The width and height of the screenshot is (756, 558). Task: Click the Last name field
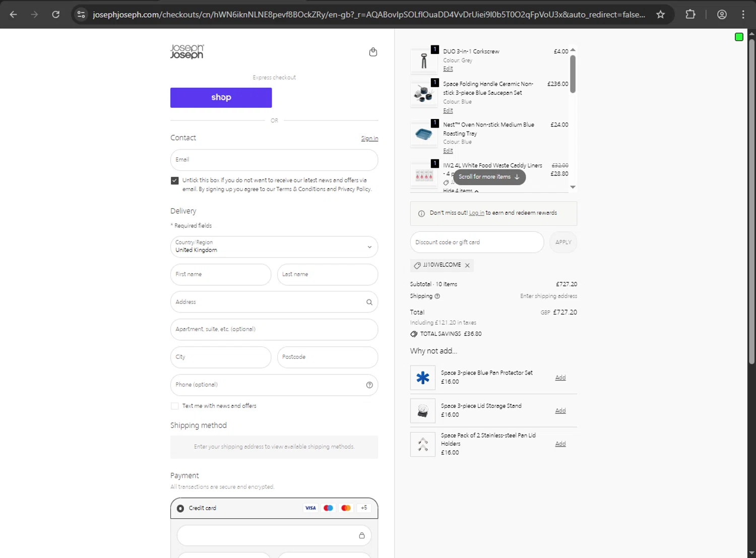(x=328, y=275)
